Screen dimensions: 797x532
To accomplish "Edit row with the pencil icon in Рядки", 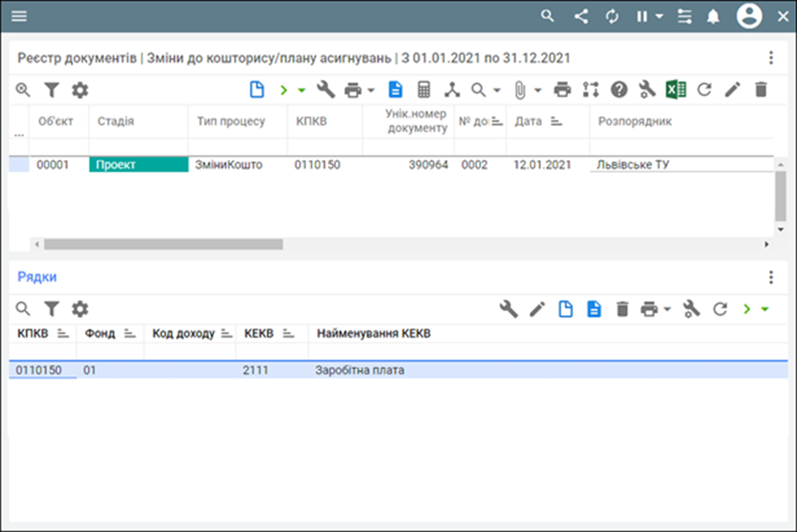I will tap(537, 309).
